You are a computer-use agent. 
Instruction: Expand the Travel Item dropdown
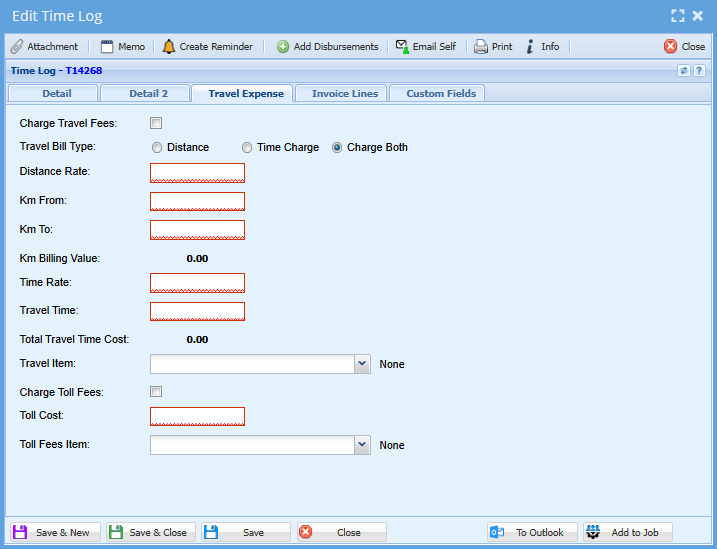[x=362, y=365]
